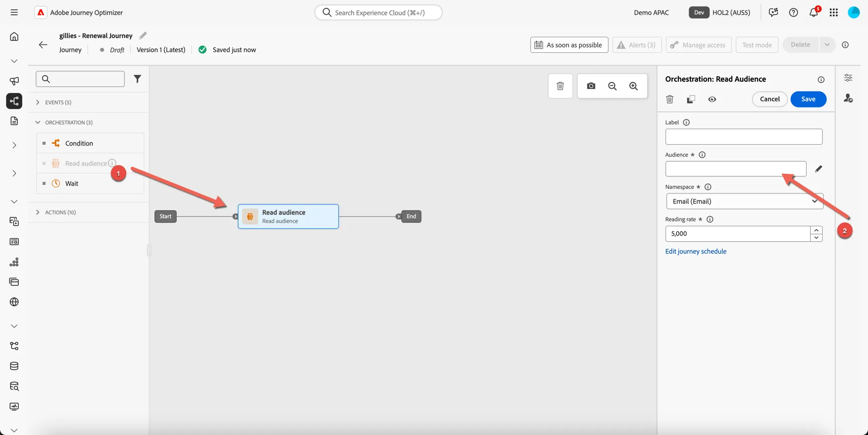Click the Cancel button

coord(770,99)
